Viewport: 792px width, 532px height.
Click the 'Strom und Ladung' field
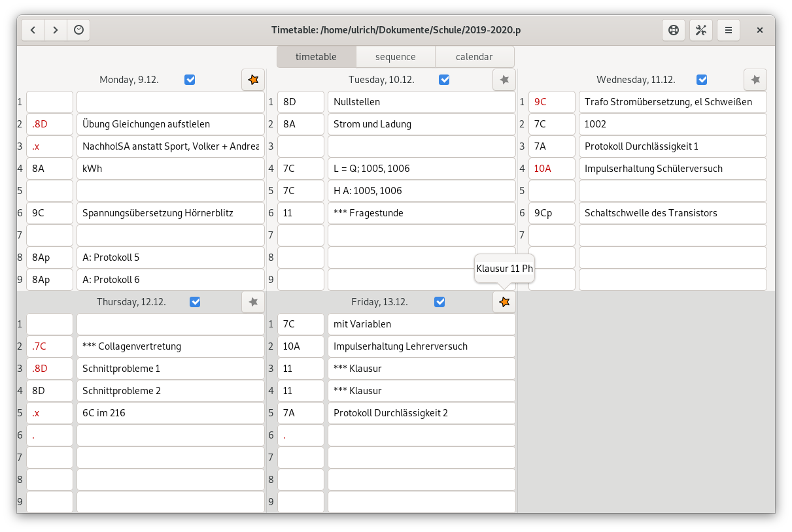click(x=422, y=124)
